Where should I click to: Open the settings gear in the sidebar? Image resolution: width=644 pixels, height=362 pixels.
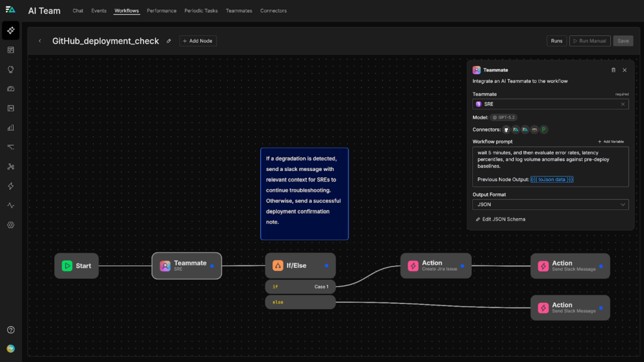[x=11, y=225]
